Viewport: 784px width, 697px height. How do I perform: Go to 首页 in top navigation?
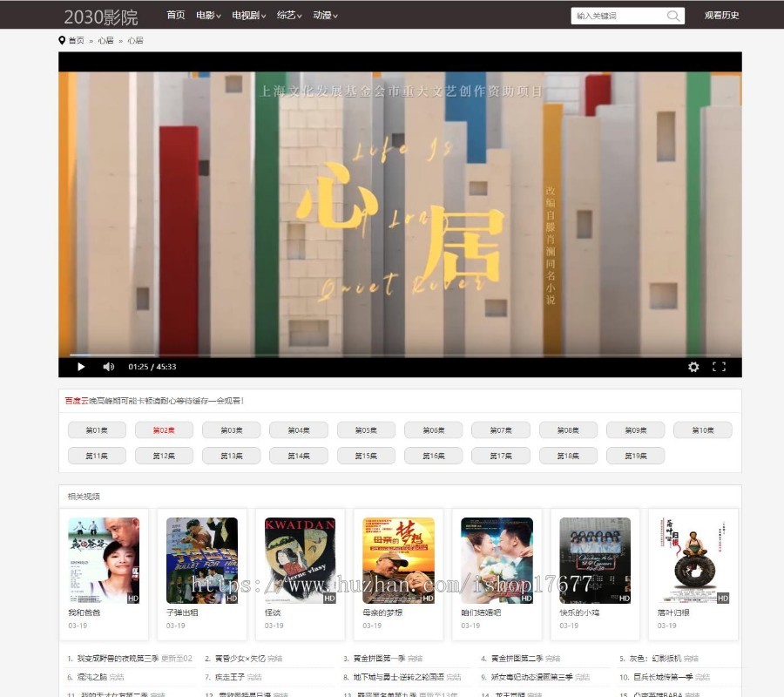click(175, 15)
